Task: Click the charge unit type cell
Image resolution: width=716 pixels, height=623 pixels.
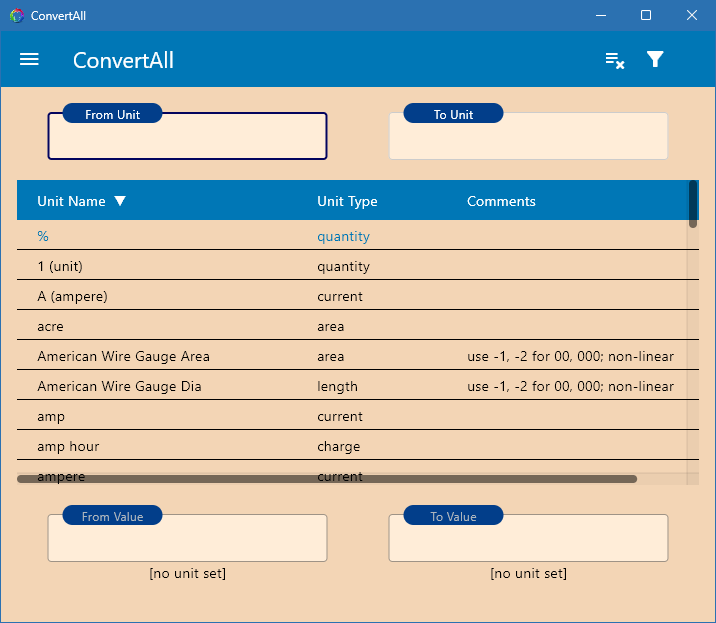Action: tap(338, 446)
